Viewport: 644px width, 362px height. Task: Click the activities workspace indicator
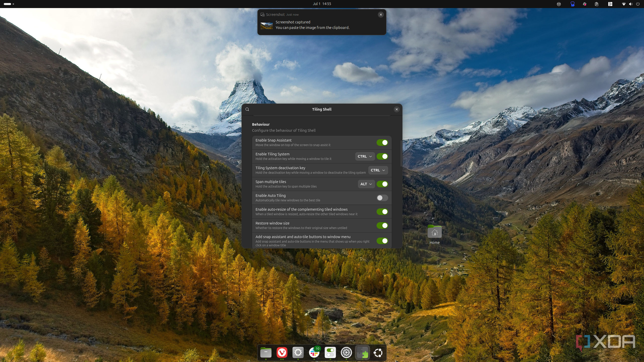9,4
